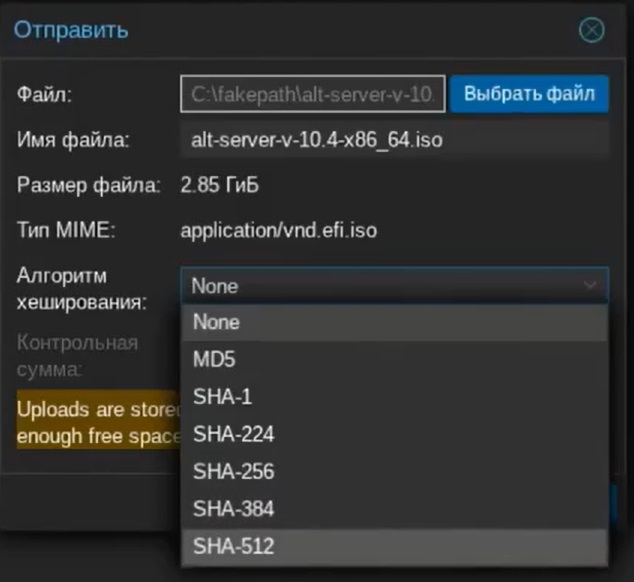Image resolution: width=634 pixels, height=582 pixels.
Task: Select SHA-384 in the list
Action: tap(233, 509)
